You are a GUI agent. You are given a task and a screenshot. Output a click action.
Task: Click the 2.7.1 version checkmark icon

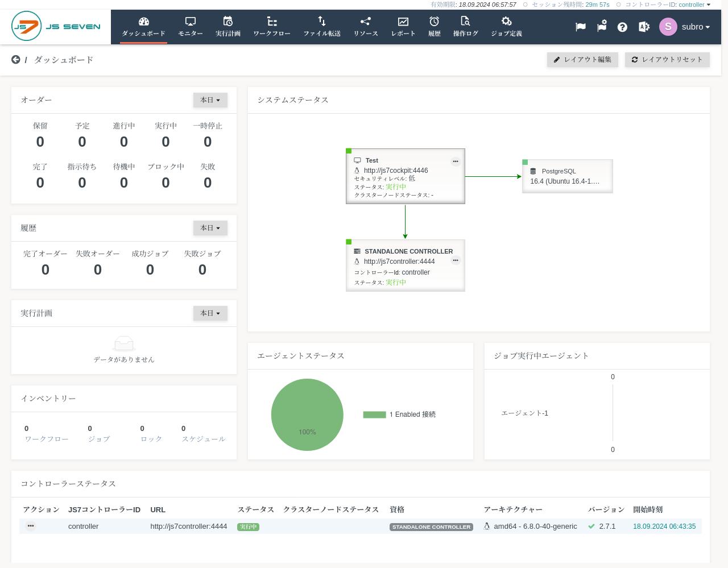pyautogui.click(x=591, y=526)
